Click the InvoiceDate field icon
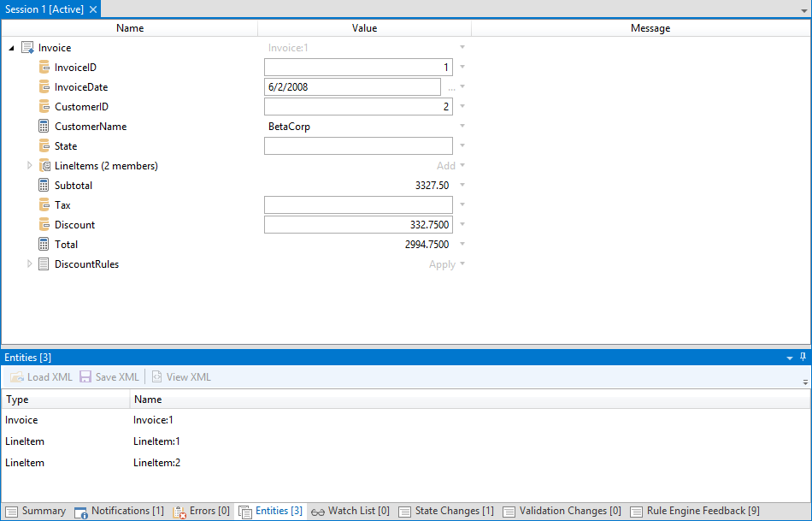Screen dimensions: 812x521 pyautogui.click(x=44, y=87)
